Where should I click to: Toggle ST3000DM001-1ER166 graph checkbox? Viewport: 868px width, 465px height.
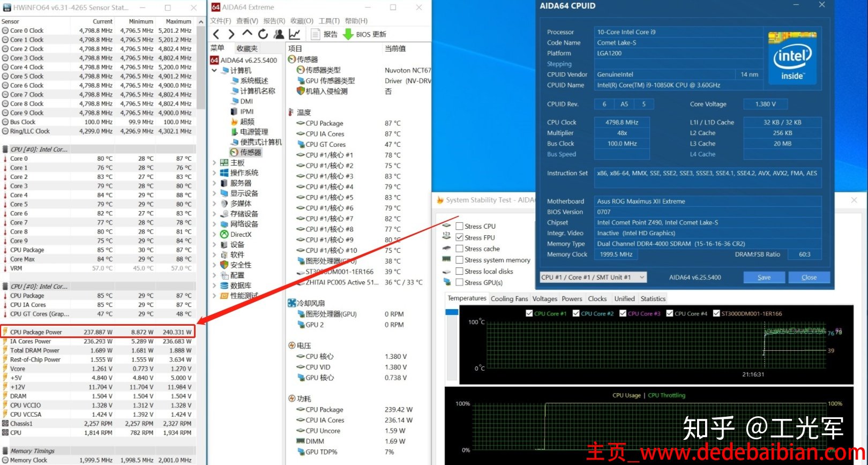click(x=716, y=313)
